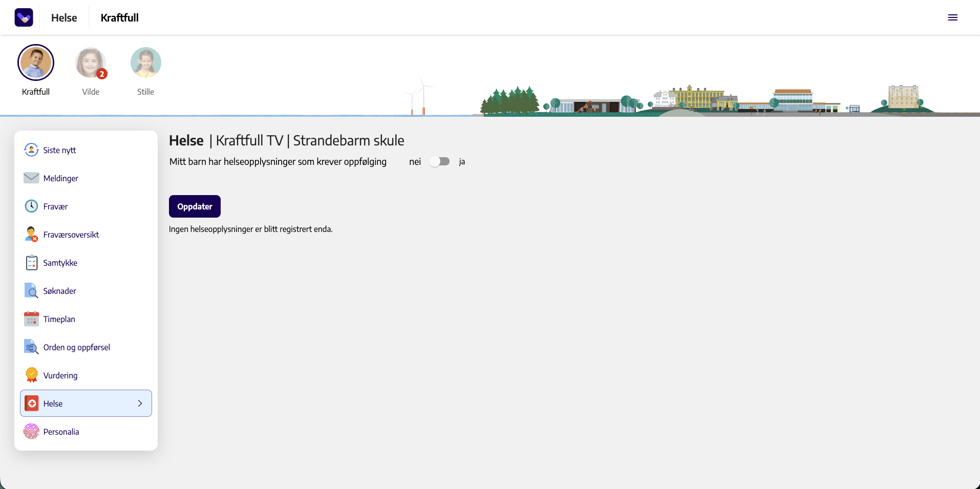The width and height of the screenshot is (980, 489).
Task: Click the Oppdater button
Action: coord(195,206)
